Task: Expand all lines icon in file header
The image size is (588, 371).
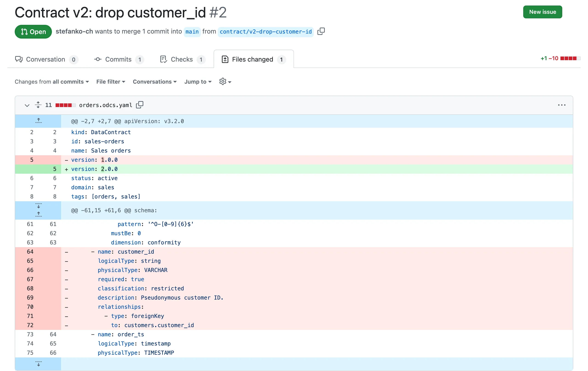Action: [x=38, y=105]
